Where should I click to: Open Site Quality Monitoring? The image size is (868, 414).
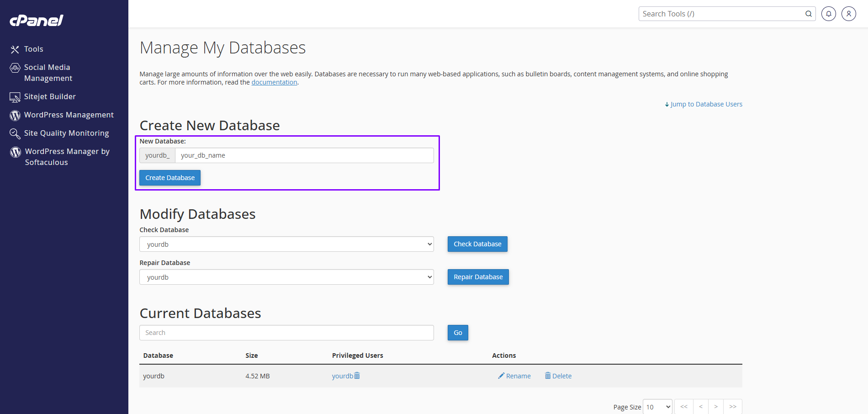coord(66,133)
